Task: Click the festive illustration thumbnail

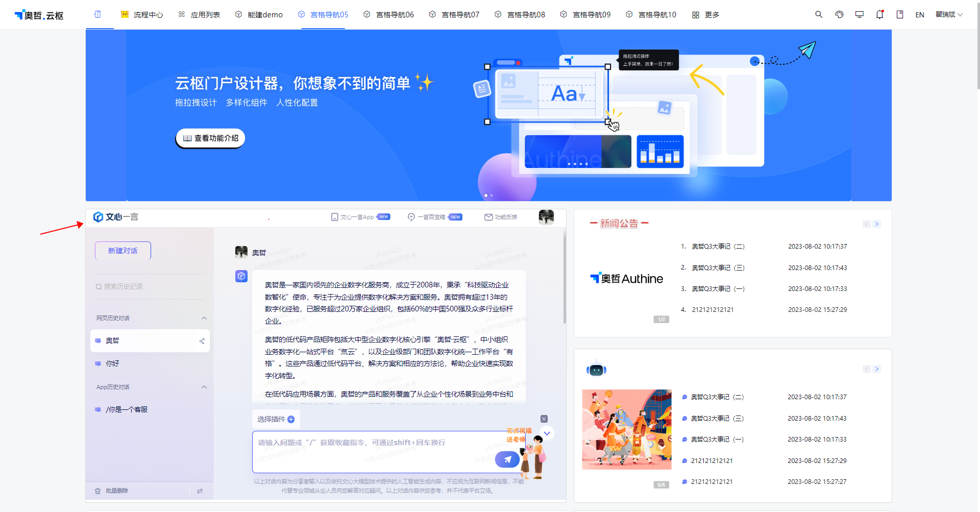Action: click(x=627, y=429)
